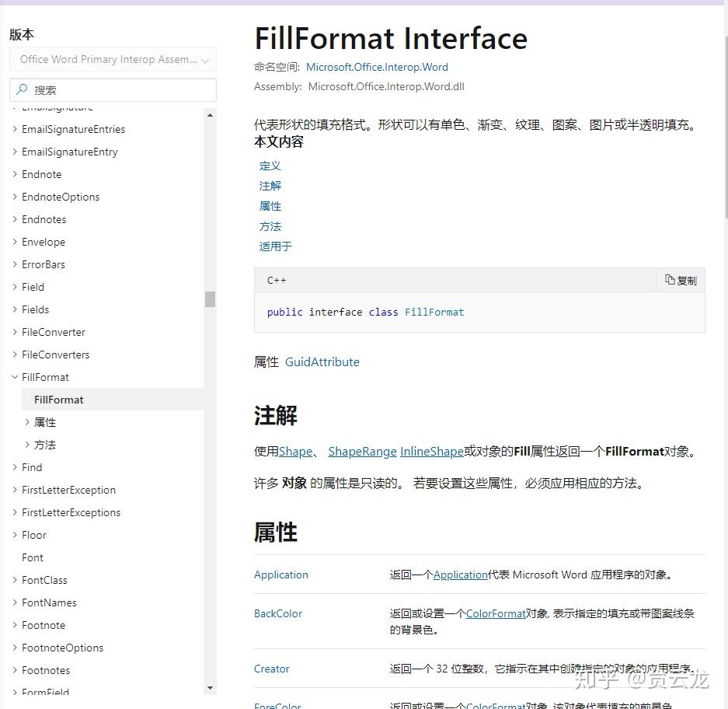728x709 pixels.
Task: Jump to the 注解 section via its link
Action: pyautogui.click(x=270, y=186)
